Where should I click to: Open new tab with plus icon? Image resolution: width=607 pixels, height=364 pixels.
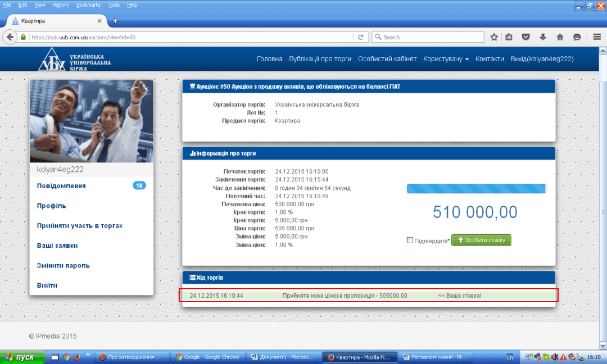115,21
